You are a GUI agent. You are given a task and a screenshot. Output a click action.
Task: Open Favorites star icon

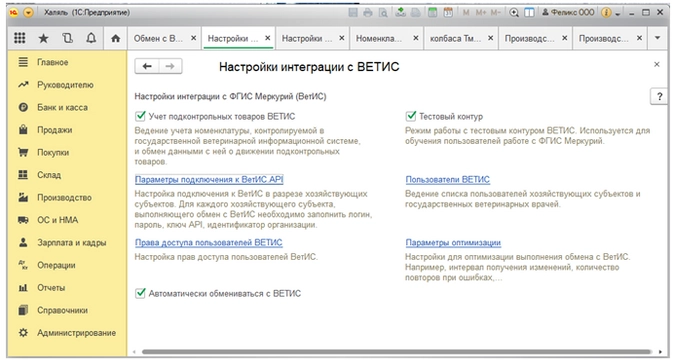click(x=43, y=39)
